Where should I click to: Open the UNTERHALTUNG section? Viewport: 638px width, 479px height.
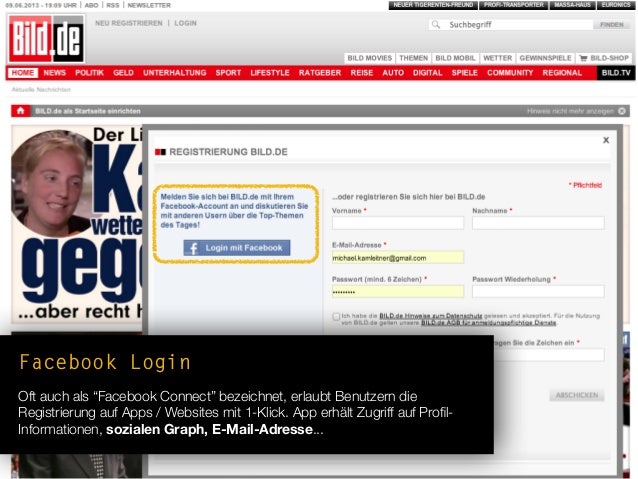point(175,73)
